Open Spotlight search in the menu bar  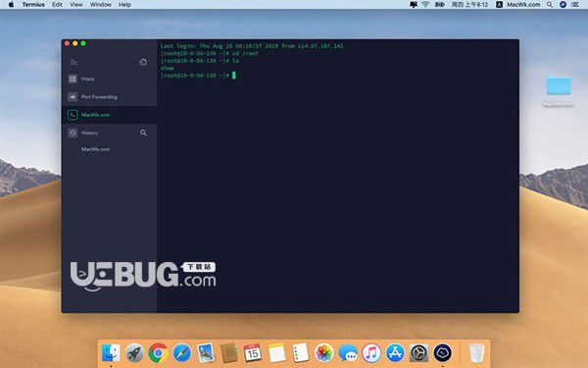[x=550, y=5]
